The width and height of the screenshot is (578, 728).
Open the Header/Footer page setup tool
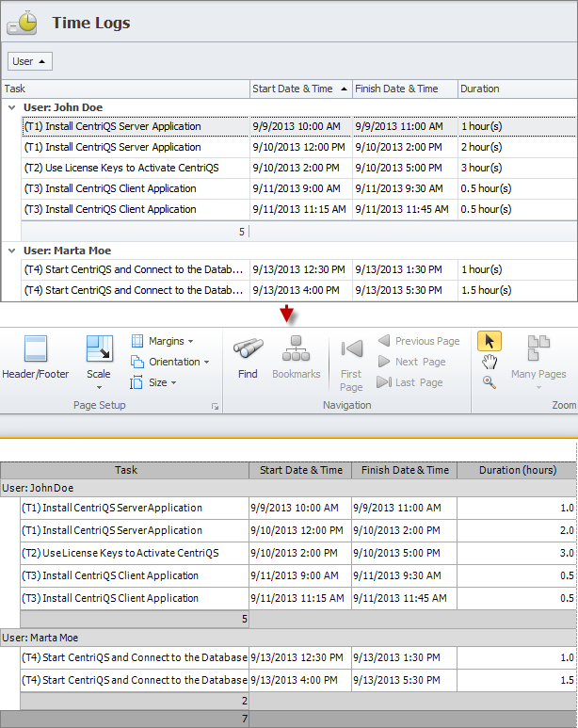point(35,357)
